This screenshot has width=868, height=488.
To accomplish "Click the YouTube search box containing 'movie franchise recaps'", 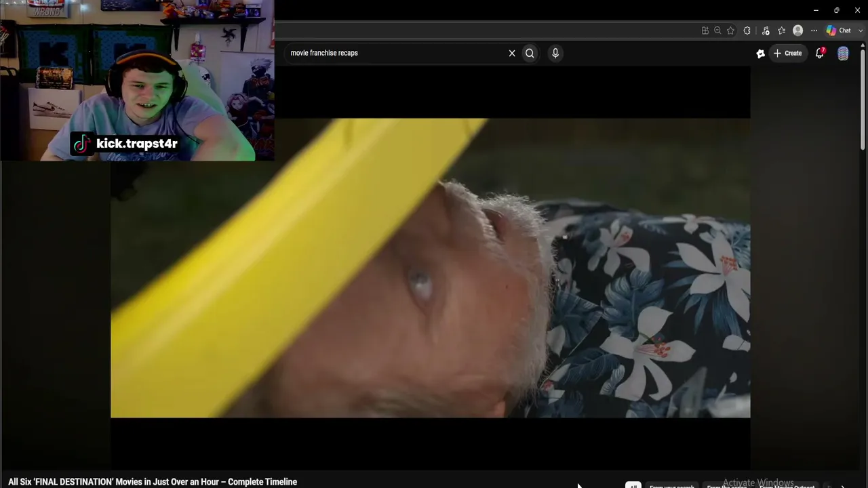I will pos(397,53).
